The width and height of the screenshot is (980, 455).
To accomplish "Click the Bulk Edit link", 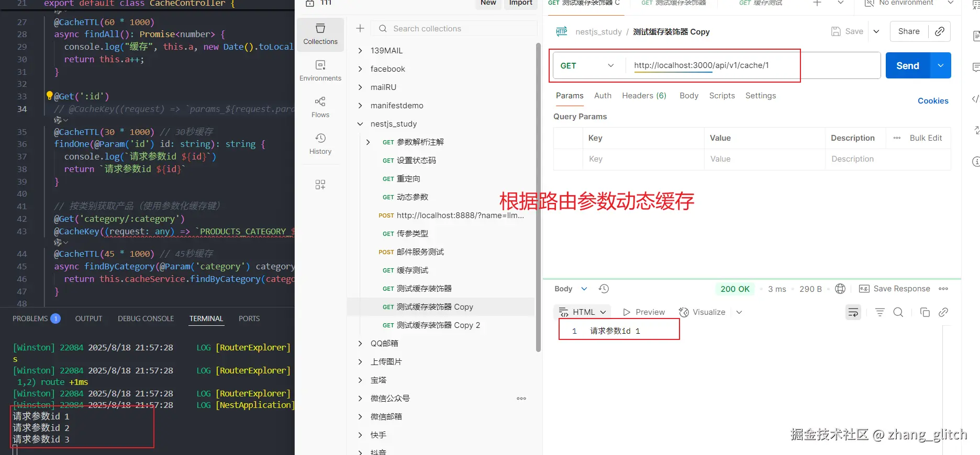I will pos(926,138).
